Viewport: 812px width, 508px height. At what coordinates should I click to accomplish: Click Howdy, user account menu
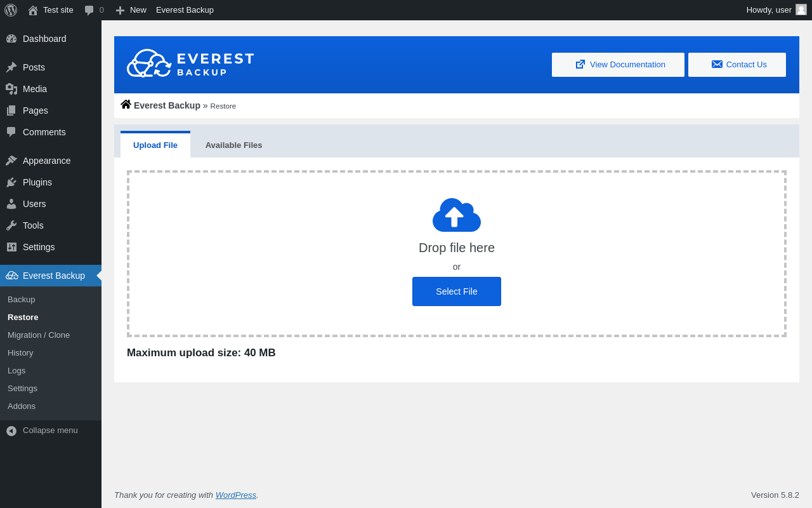[776, 10]
